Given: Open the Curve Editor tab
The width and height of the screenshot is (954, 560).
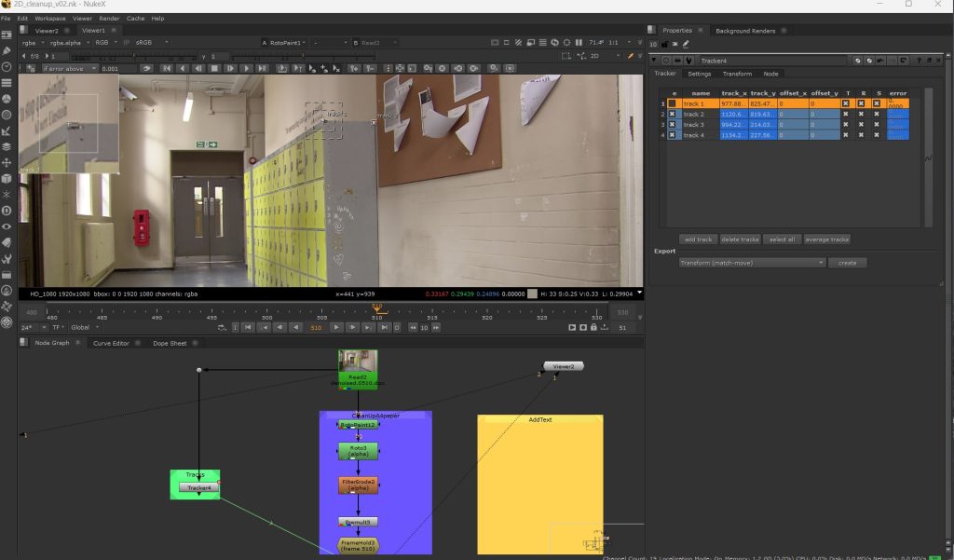Looking at the screenshot, I should [111, 343].
